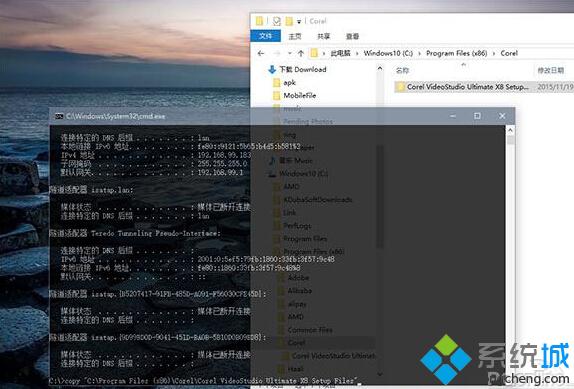Click the Properties checkmark icon in Explorer title bar
Screen dimensions: 574x389
coord(277,21)
